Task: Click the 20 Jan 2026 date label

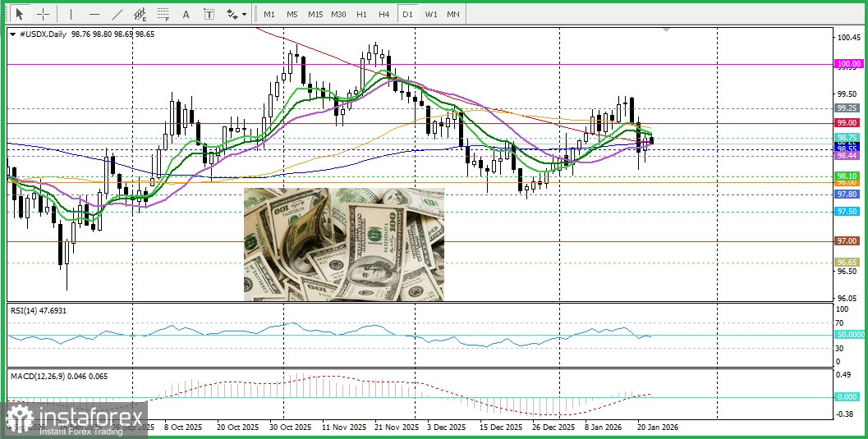Action: pyautogui.click(x=656, y=428)
